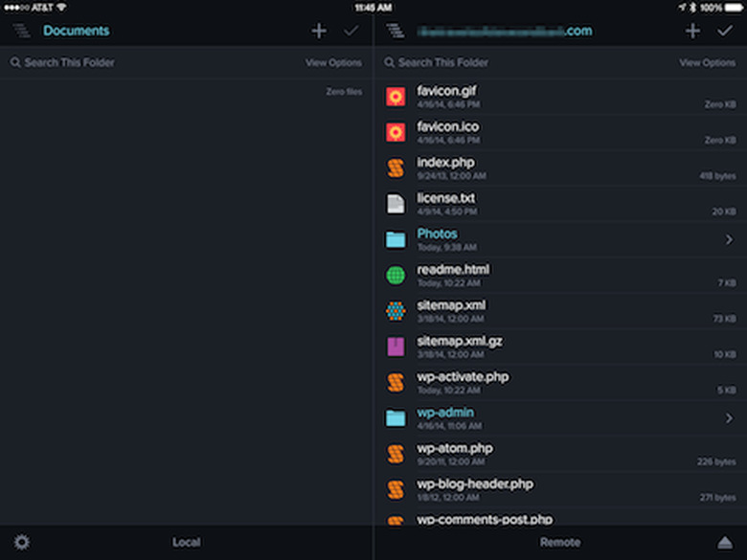Tap the wp-blog-header.php file icon
Image resolution: width=747 pixels, height=560 pixels.
click(x=396, y=489)
